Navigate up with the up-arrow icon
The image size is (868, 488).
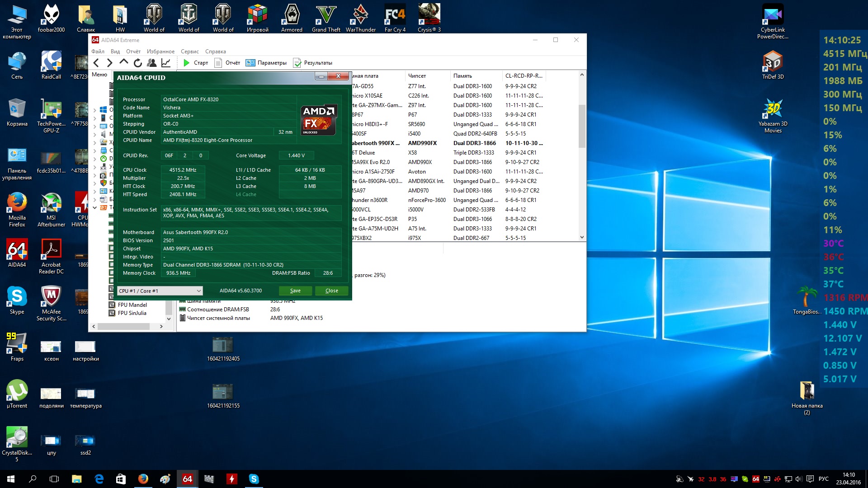pyautogui.click(x=123, y=62)
